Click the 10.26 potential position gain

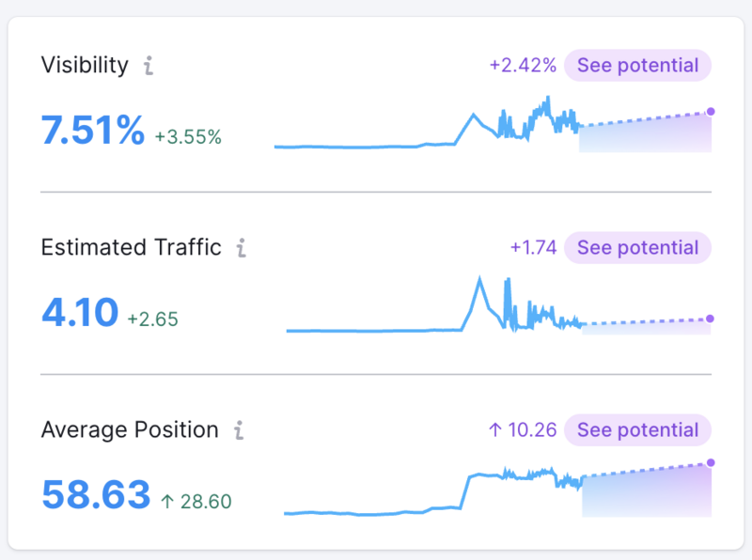[x=523, y=430]
